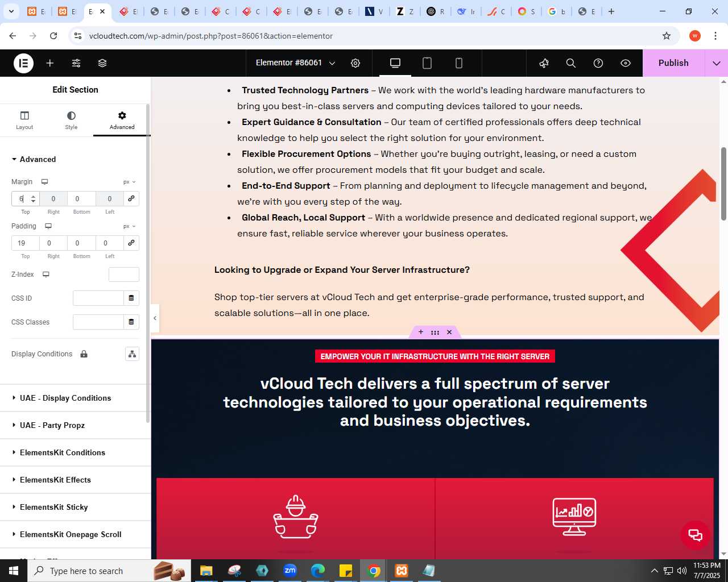Image resolution: width=728 pixels, height=582 pixels.
Task: Delete section with handle X icon
Action: coord(449,332)
